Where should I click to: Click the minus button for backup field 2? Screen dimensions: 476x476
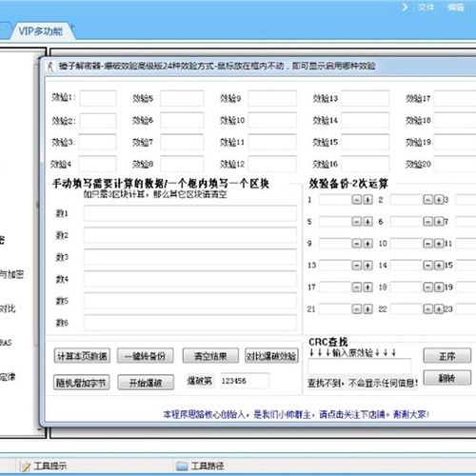coord(428,200)
